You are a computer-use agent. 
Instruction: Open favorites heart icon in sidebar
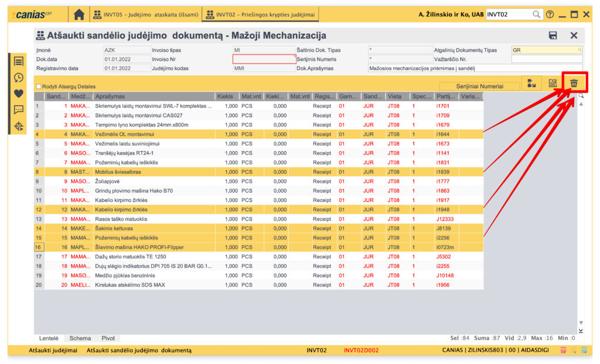pos(19,94)
